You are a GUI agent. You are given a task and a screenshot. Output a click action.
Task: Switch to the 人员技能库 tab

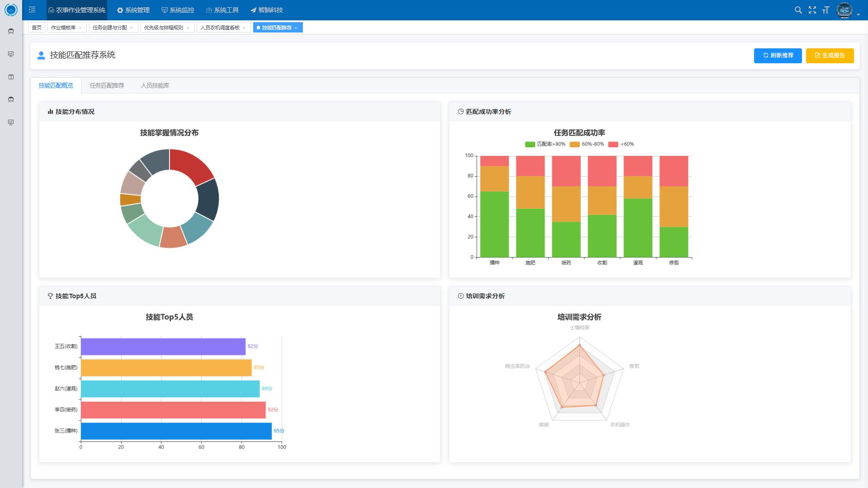coord(155,85)
